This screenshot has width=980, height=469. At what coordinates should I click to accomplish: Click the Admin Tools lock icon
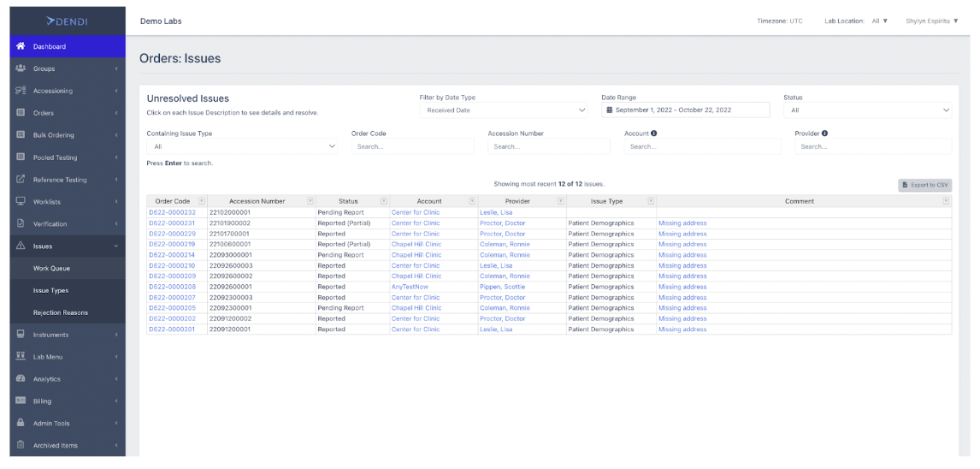pyautogui.click(x=20, y=423)
